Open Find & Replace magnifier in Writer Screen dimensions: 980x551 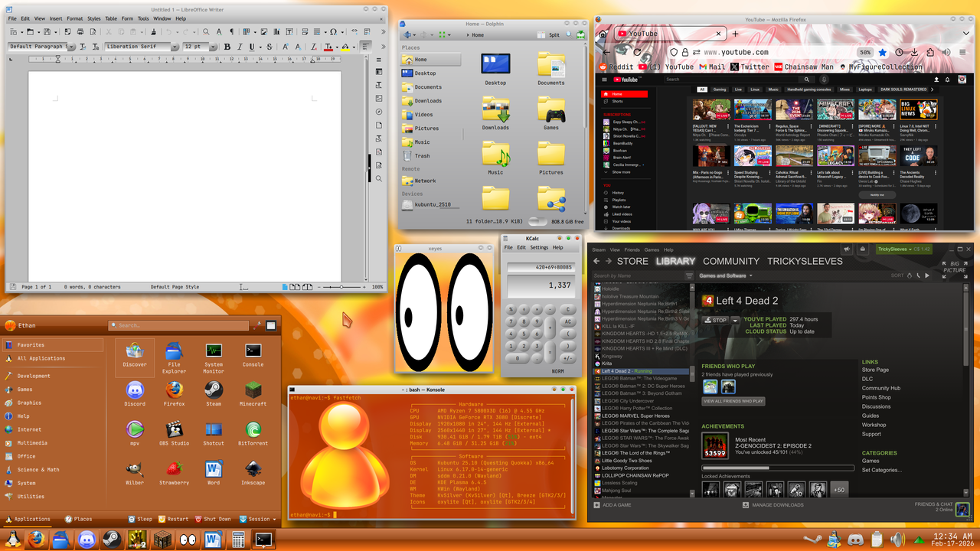click(x=206, y=31)
